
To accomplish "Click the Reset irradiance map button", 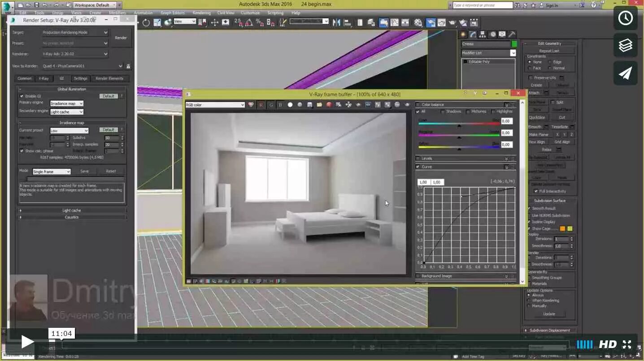I will click(x=111, y=171).
